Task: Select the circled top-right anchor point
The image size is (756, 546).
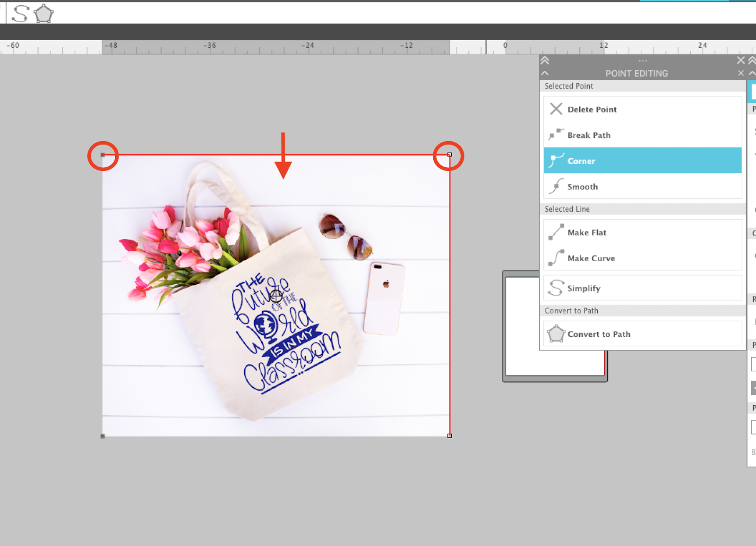Action: tap(448, 154)
